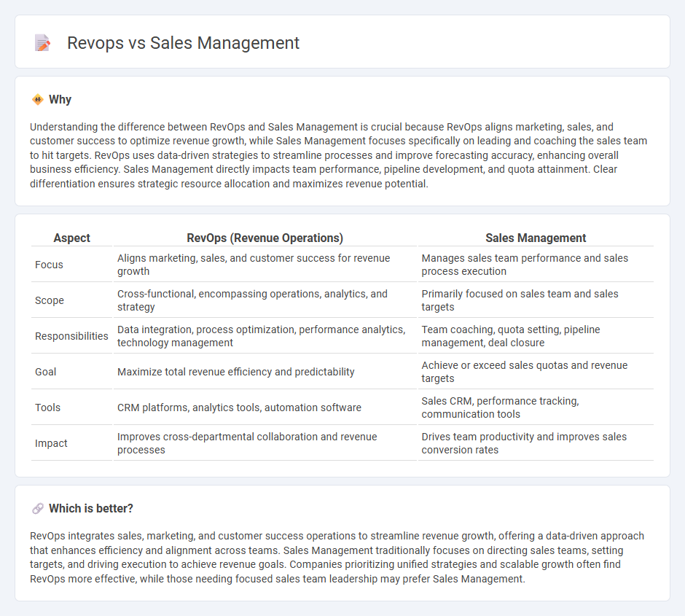
Task: Click cell 'Improves cross-departmental collaboration and revenue processes'
Action: tap(265, 443)
